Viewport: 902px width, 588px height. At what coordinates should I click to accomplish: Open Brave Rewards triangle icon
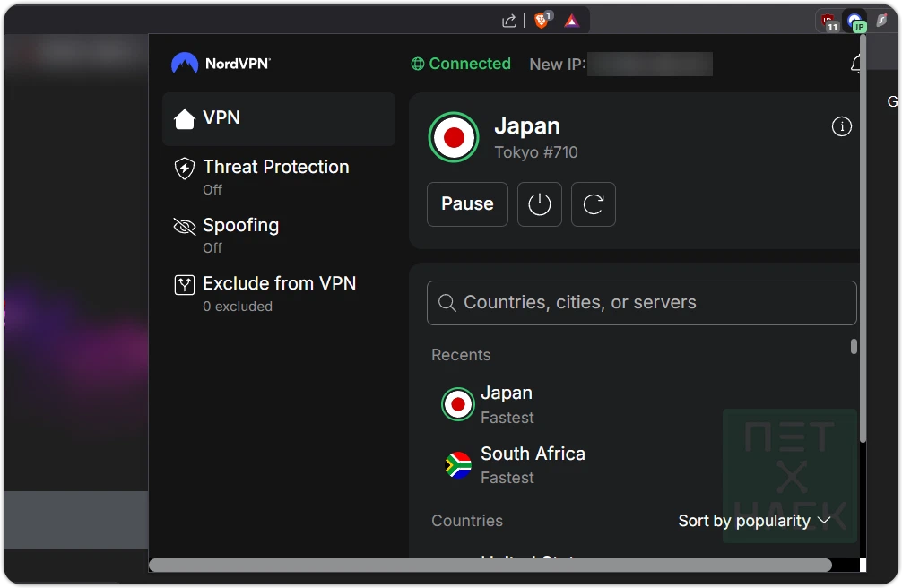tap(571, 19)
